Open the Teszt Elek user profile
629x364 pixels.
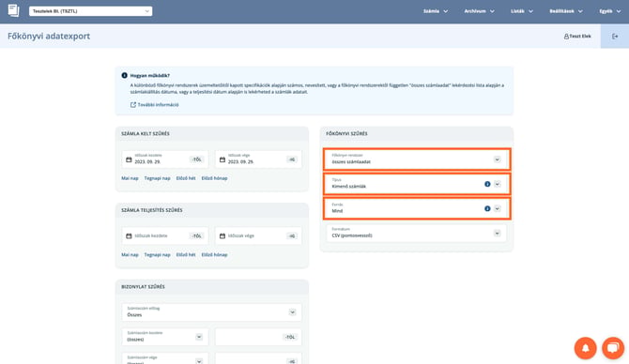(x=577, y=36)
